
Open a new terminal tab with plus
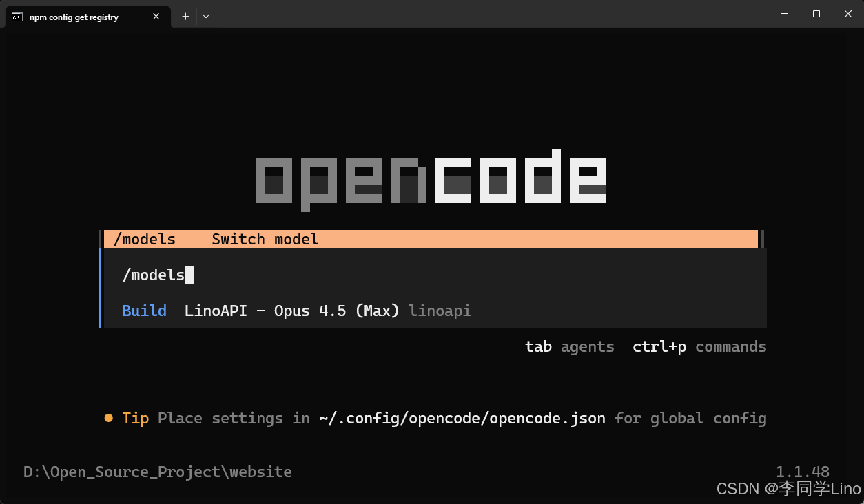(x=185, y=17)
